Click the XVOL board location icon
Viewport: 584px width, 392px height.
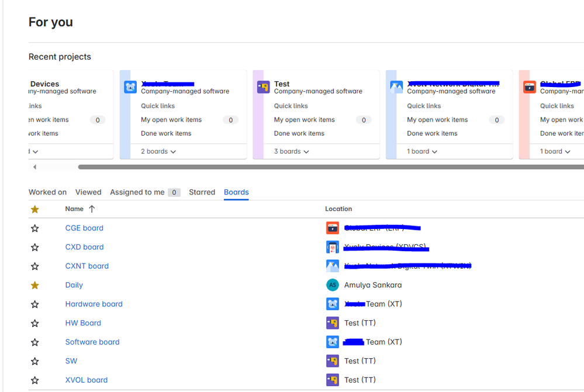(333, 380)
